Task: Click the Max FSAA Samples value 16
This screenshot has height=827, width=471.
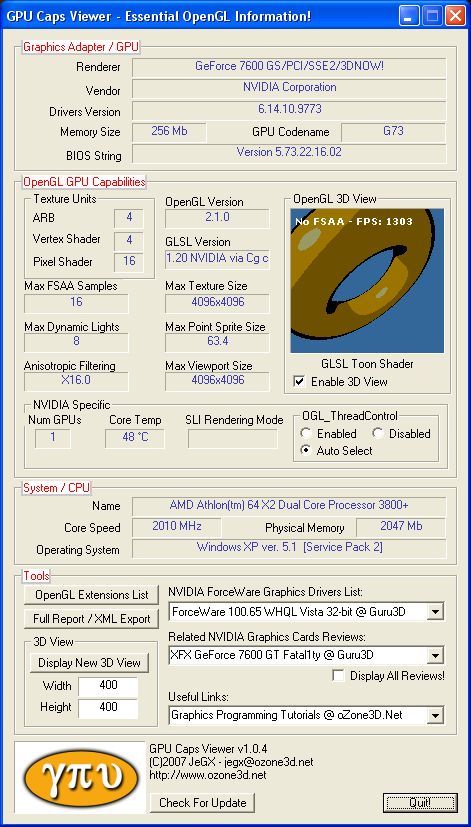Action: click(76, 303)
